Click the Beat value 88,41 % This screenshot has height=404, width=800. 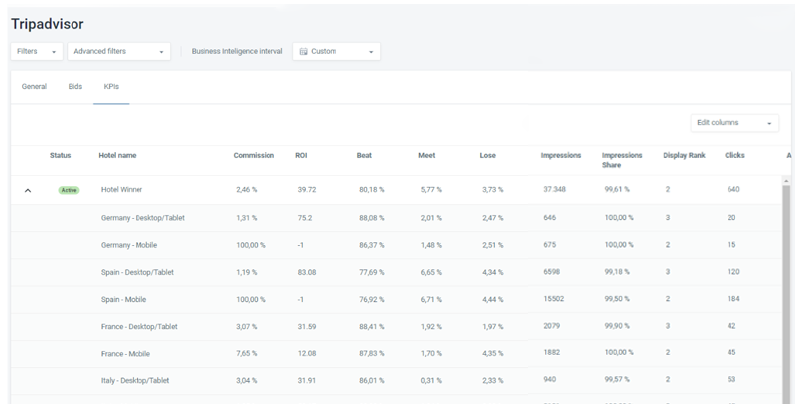[371, 326]
